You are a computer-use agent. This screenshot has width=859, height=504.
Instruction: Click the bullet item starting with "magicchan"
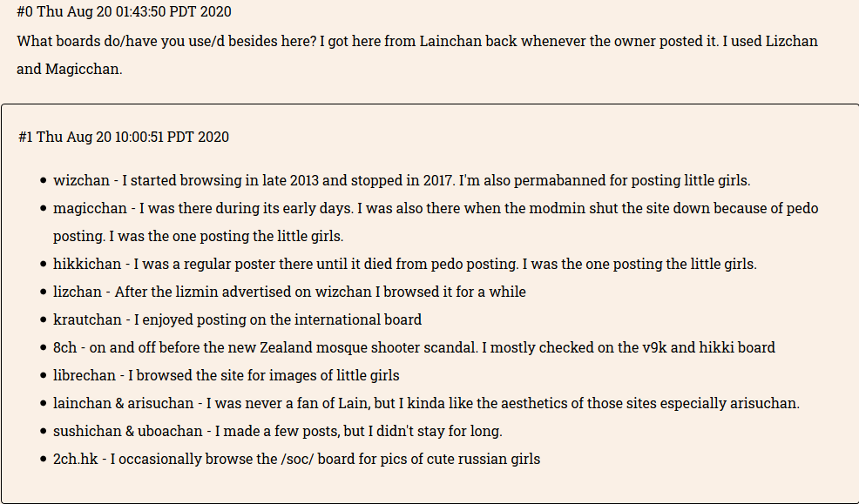click(x=91, y=208)
